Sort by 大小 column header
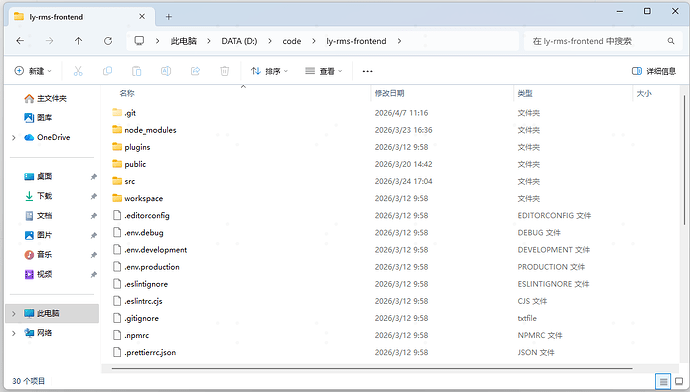Screen dimensions: 690x392 (644, 93)
